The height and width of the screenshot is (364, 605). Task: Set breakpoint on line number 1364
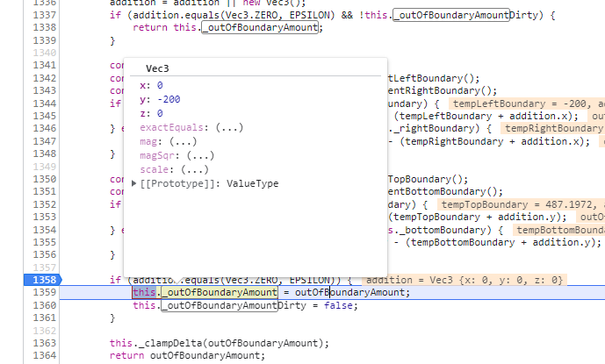[x=45, y=355]
